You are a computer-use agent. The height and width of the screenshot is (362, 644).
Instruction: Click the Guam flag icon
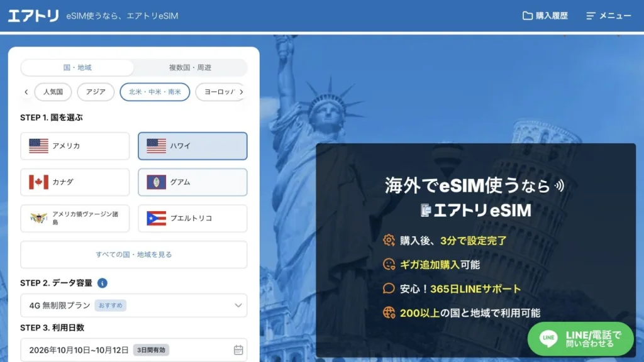[x=157, y=182]
